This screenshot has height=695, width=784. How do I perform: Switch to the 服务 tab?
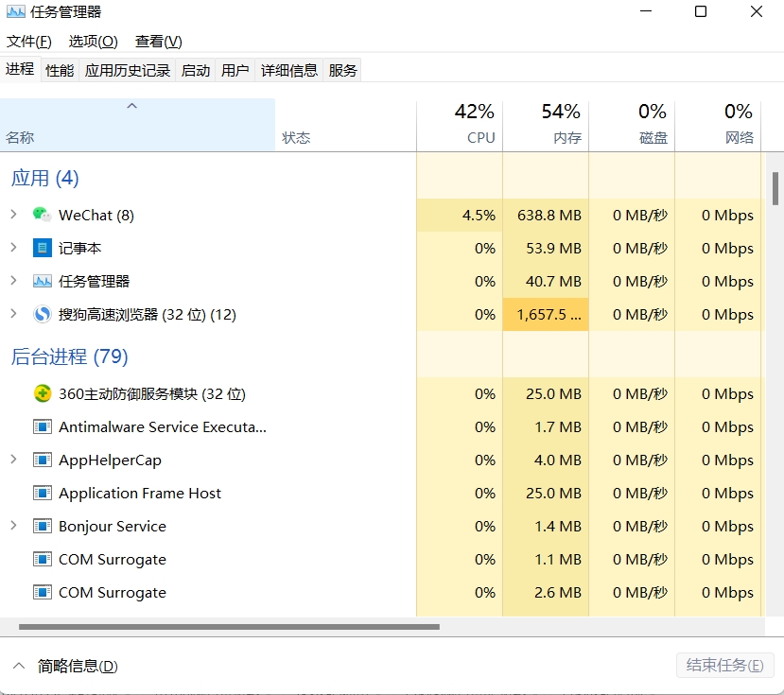point(342,71)
